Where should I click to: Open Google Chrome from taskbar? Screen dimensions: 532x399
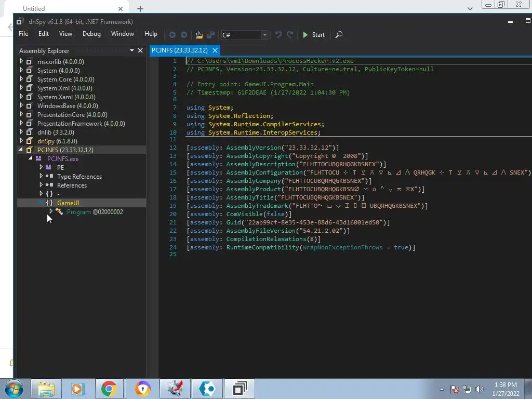point(109,389)
